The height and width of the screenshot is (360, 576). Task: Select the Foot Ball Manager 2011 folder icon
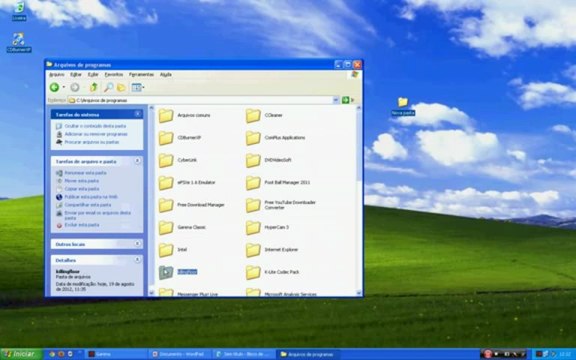click(253, 183)
